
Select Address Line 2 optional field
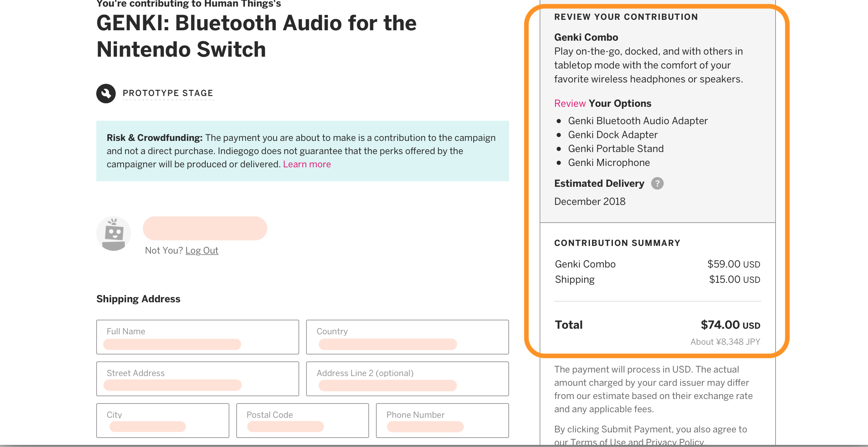click(407, 379)
